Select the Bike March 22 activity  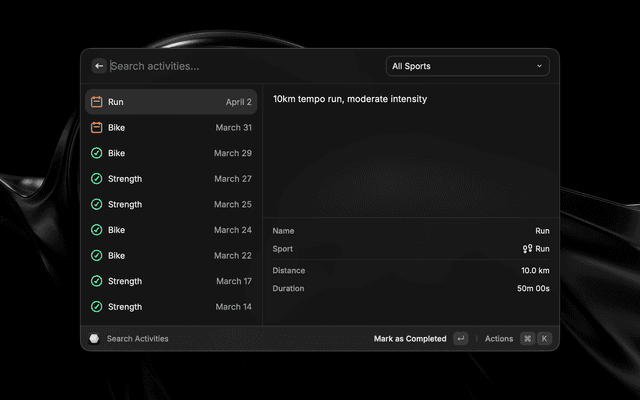tap(171, 256)
